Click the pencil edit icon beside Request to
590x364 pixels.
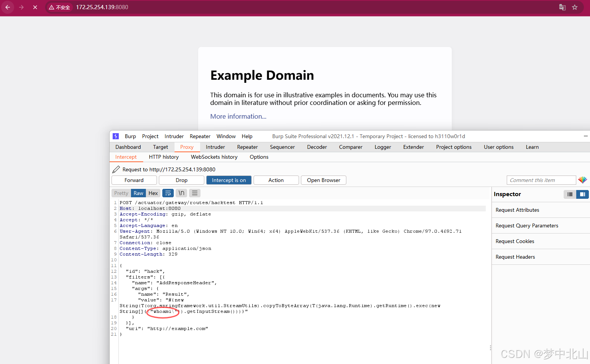pos(116,169)
